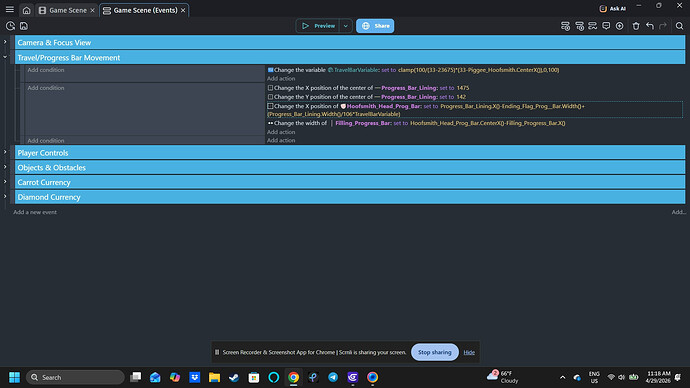
Task: Open clock showing 11:18 AM
Action: (658, 377)
